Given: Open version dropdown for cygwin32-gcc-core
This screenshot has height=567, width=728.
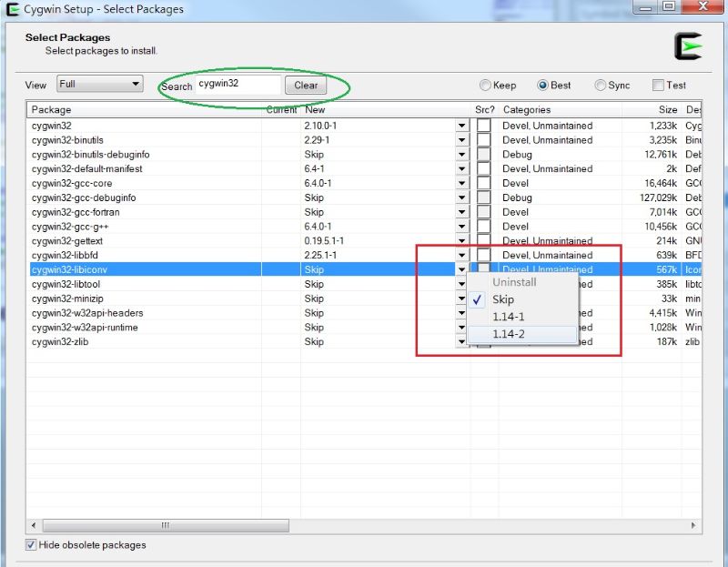Looking at the screenshot, I should point(461,183).
